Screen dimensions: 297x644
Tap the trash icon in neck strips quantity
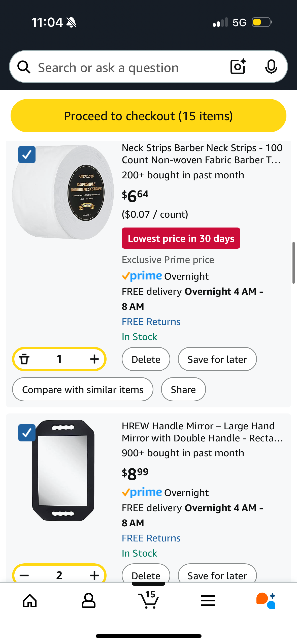pyautogui.click(x=24, y=359)
